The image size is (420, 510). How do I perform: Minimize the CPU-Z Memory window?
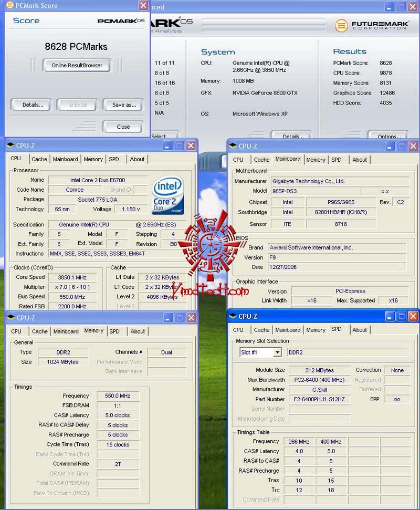click(168, 318)
